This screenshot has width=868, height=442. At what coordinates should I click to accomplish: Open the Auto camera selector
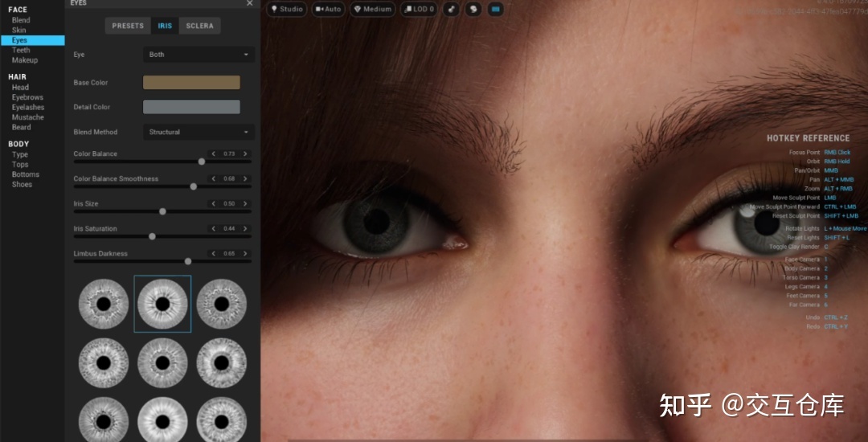(x=328, y=10)
